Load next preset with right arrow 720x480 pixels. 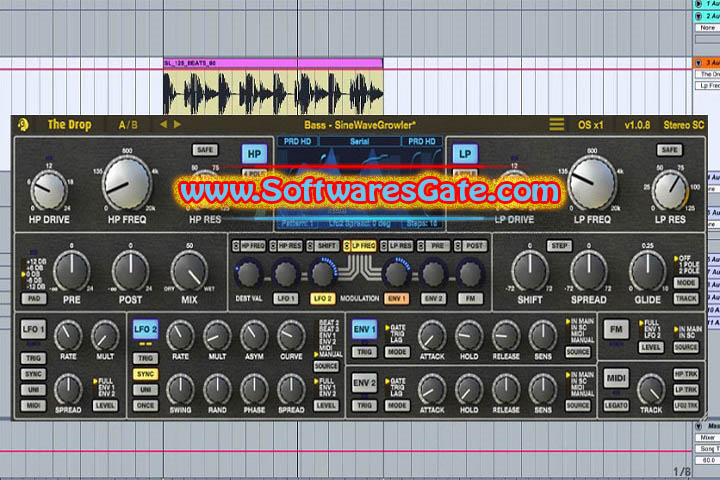[177, 124]
